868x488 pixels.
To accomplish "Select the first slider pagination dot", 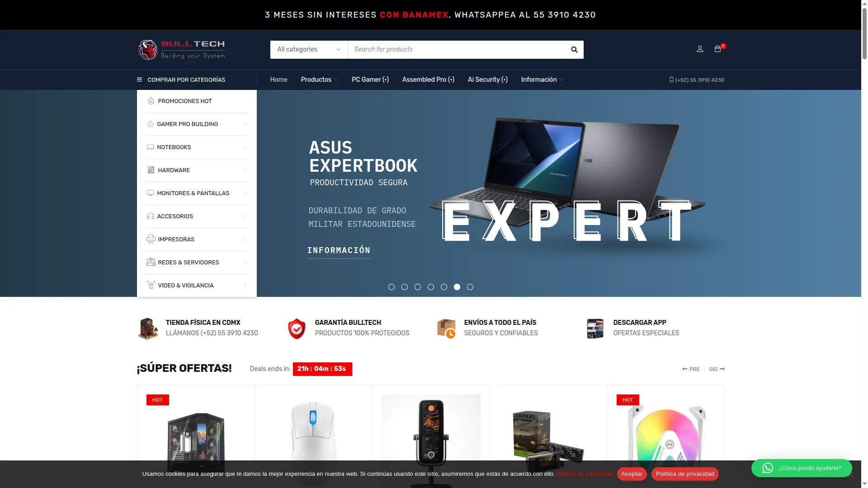I will tap(392, 287).
